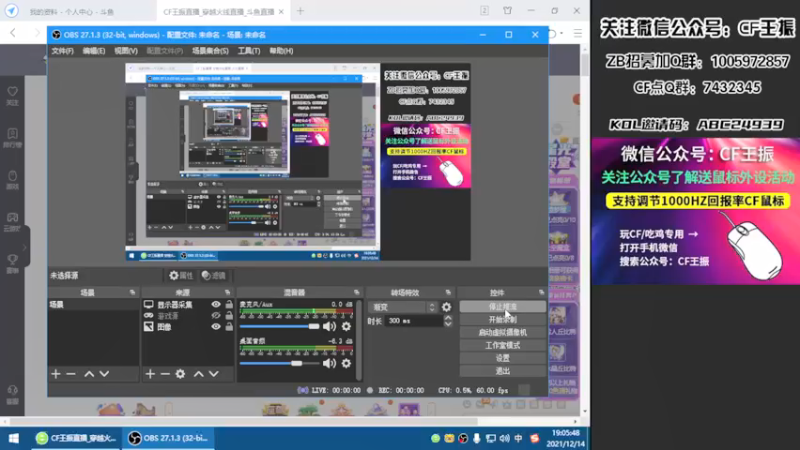This screenshot has height=450, width=800.
Task: Open 编辑(E) menu in OBS
Action: coord(94,51)
